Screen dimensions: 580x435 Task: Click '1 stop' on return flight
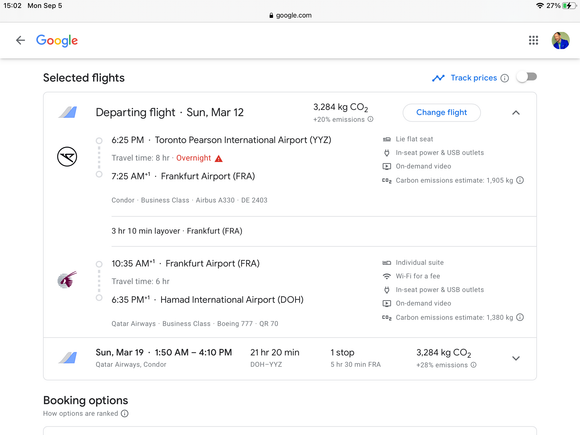tap(342, 353)
